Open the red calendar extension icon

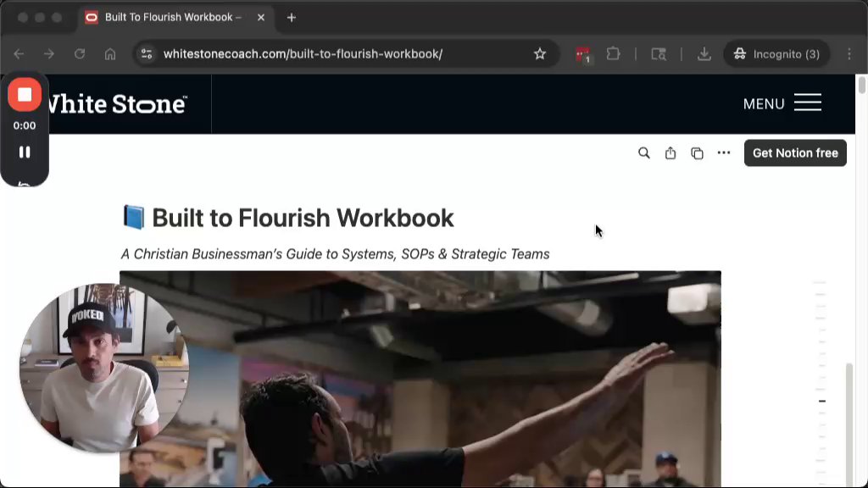[x=582, y=54]
